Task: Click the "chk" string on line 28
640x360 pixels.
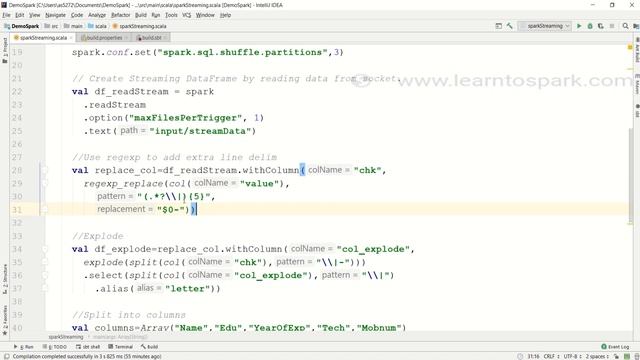Action: [367, 170]
